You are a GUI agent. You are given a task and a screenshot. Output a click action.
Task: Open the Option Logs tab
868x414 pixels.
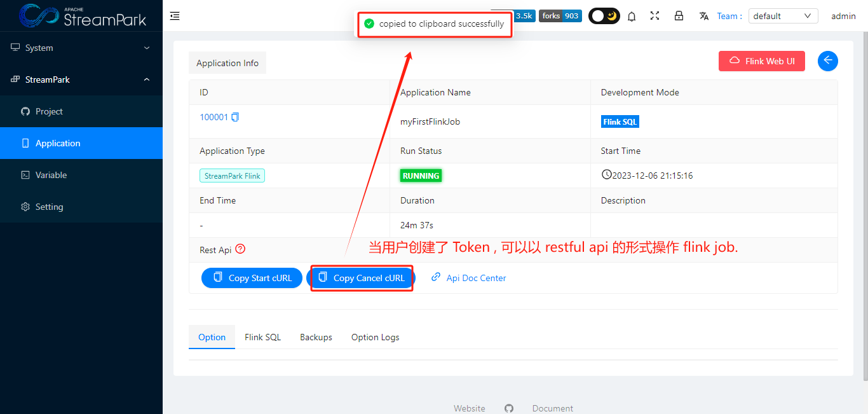pos(375,336)
